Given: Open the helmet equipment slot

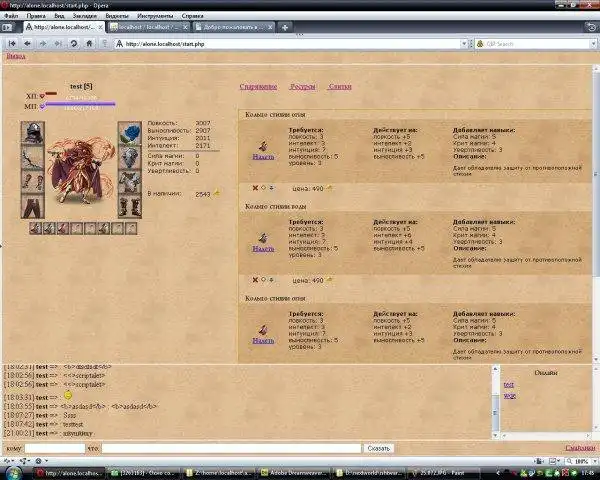Looking at the screenshot, I should pyautogui.click(x=33, y=133).
